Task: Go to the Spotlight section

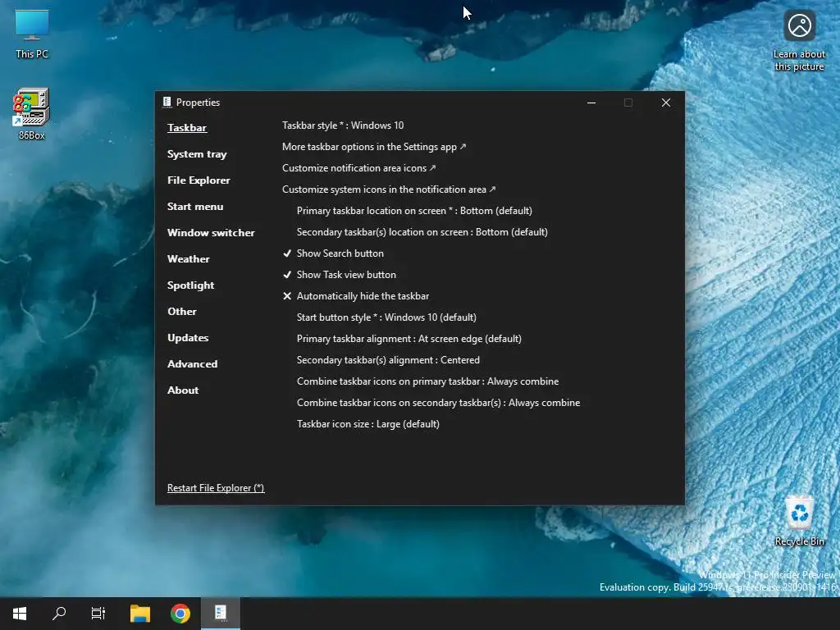Action: [x=190, y=285]
